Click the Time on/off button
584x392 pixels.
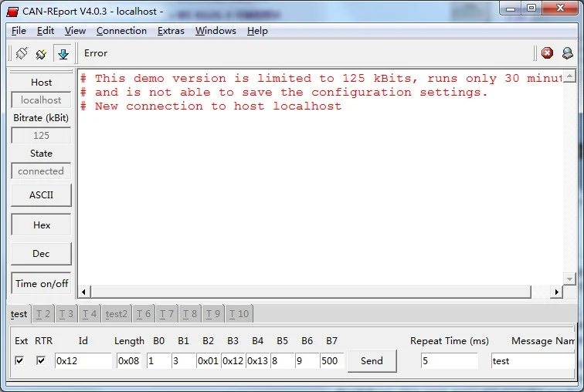(41, 283)
